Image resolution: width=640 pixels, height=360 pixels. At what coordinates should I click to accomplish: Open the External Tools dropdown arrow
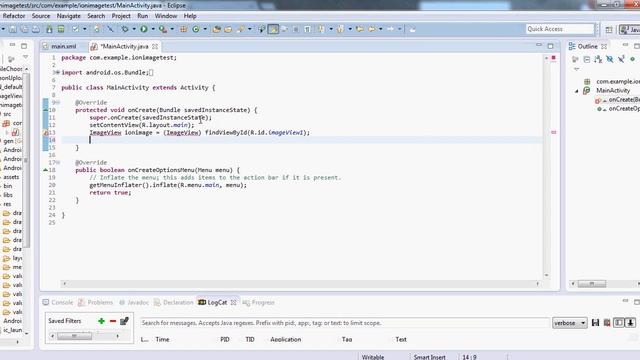(x=172, y=29)
